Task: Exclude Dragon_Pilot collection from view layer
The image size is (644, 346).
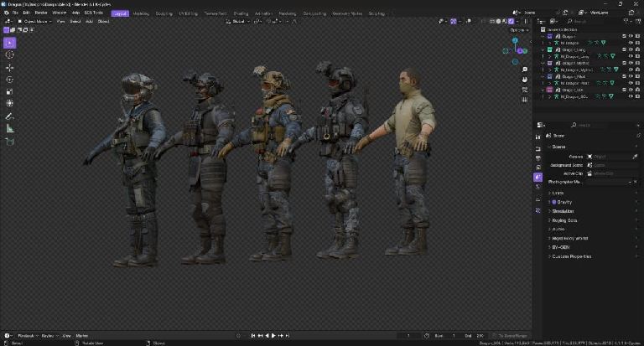Action: [x=624, y=76]
